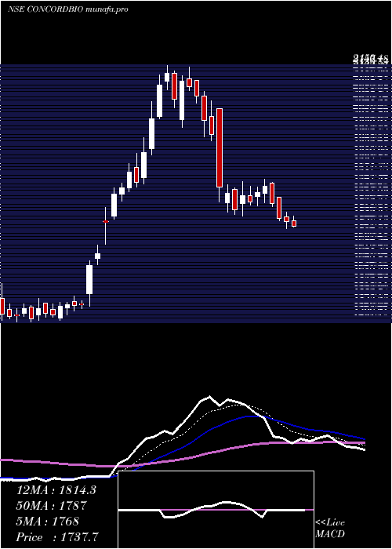Click the 50MA : 1787 value
Viewport: 392px width, 549px height.
[52, 506]
